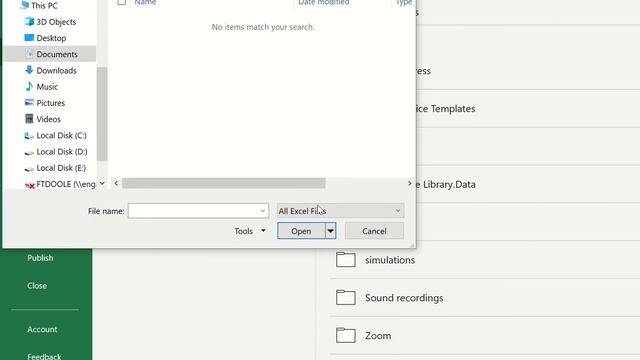Viewport: 640px width, 360px height.
Task: Expand the Open button split arrow
Action: [x=331, y=231]
